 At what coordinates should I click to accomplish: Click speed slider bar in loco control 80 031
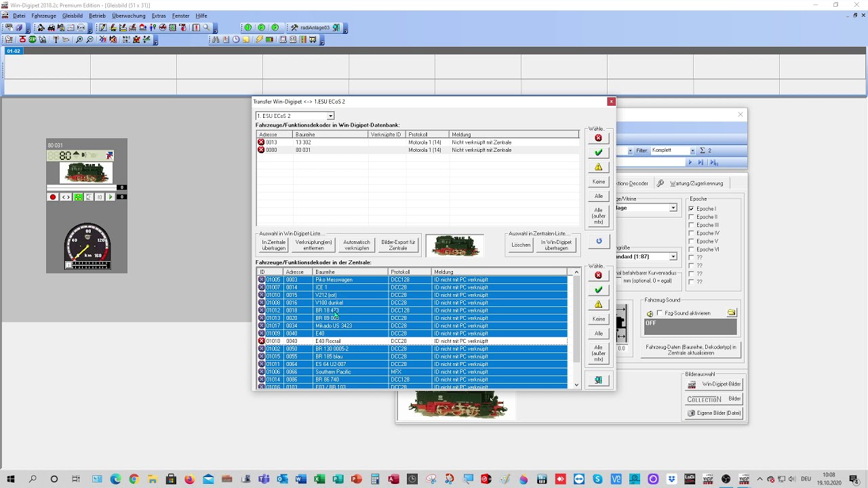pyautogui.click(x=82, y=188)
